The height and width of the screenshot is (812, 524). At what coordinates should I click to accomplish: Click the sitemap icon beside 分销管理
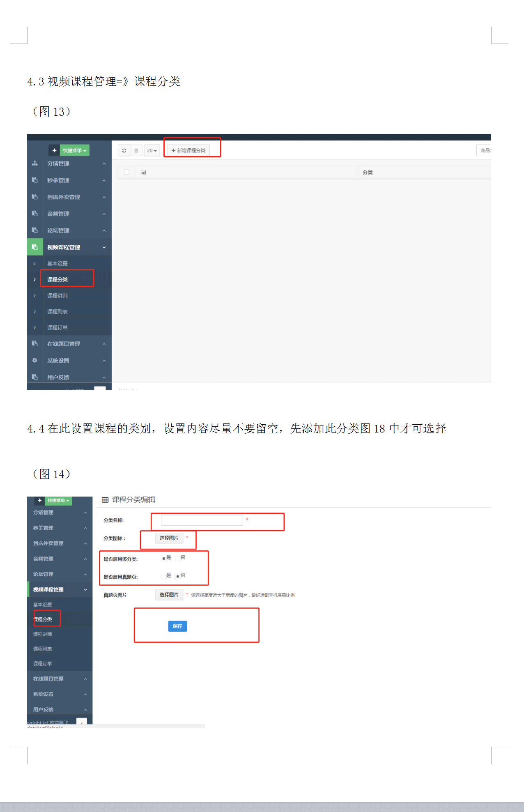coord(35,163)
